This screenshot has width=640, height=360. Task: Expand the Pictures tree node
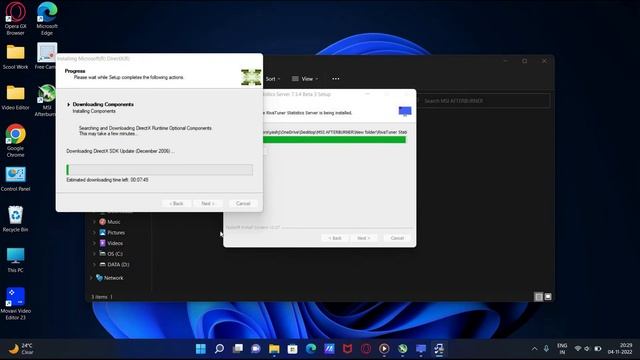tap(94, 232)
